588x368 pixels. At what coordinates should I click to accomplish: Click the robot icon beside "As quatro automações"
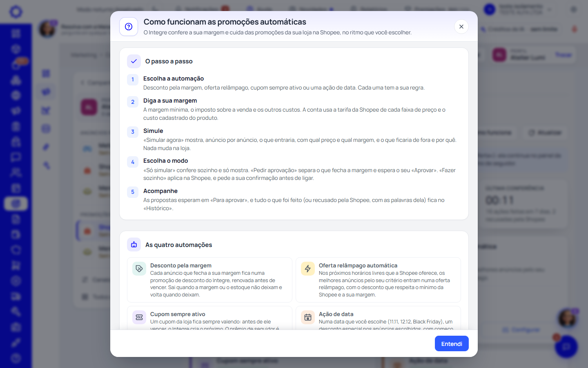click(x=134, y=245)
